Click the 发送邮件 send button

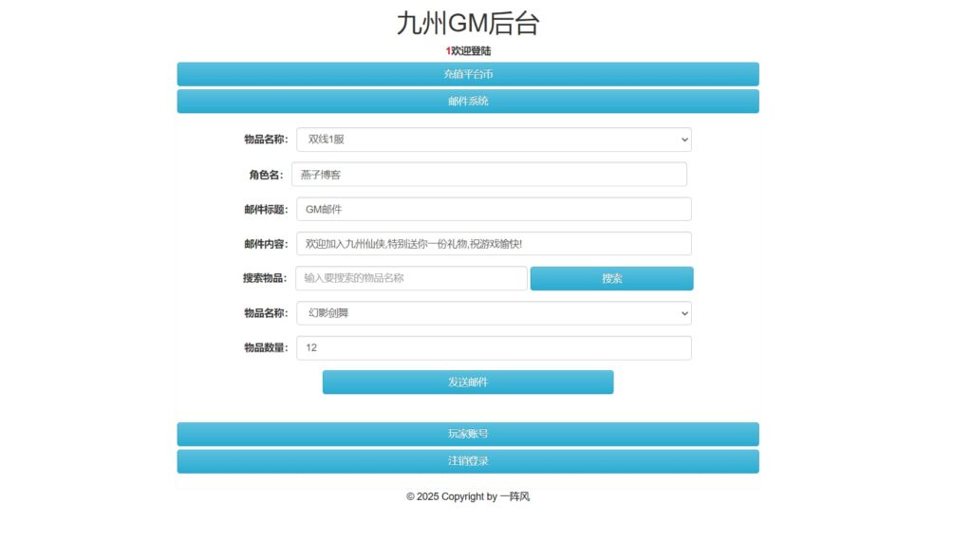[x=467, y=382]
